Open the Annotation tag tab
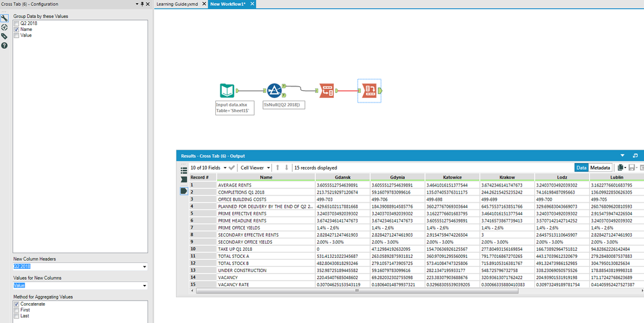644x323 pixels. point(4,36)
